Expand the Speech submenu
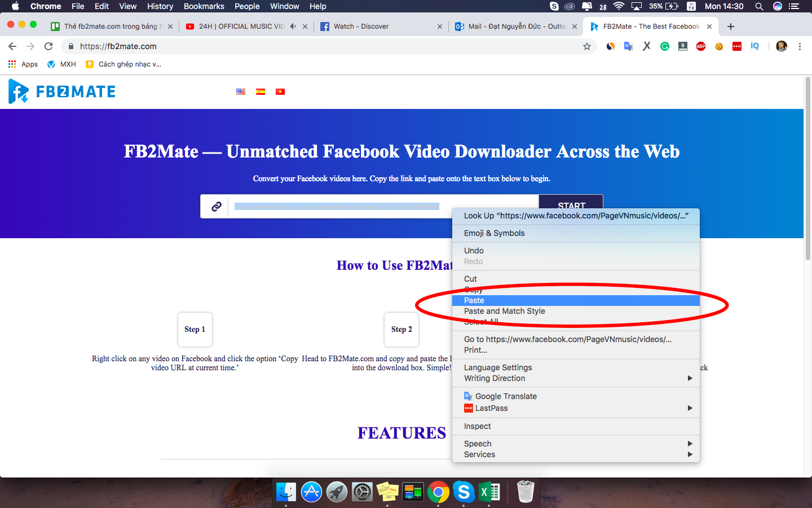 (x=477, y=444)
